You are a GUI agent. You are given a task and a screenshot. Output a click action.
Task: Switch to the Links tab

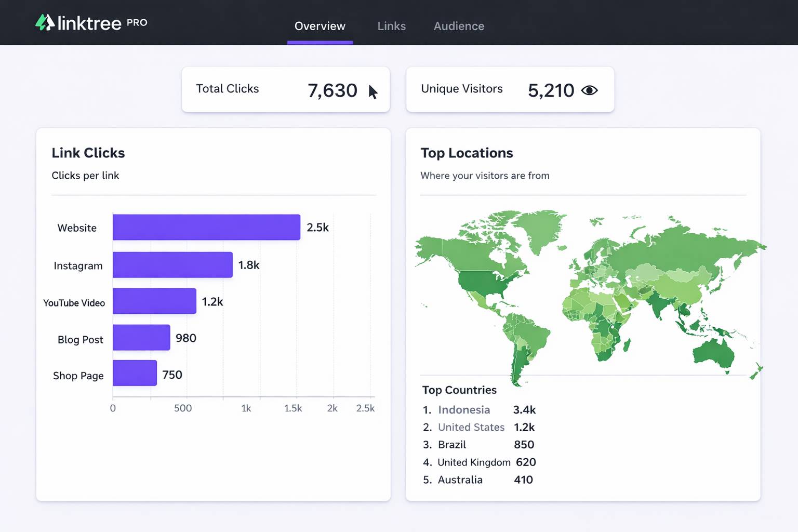391,26
